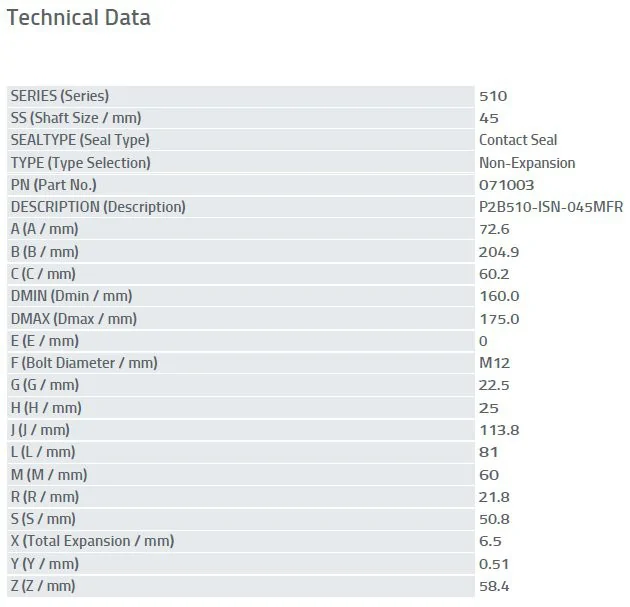Click the Y value 0.51
This screenshot has height=607, width=630.
click(x=494, y=564)
